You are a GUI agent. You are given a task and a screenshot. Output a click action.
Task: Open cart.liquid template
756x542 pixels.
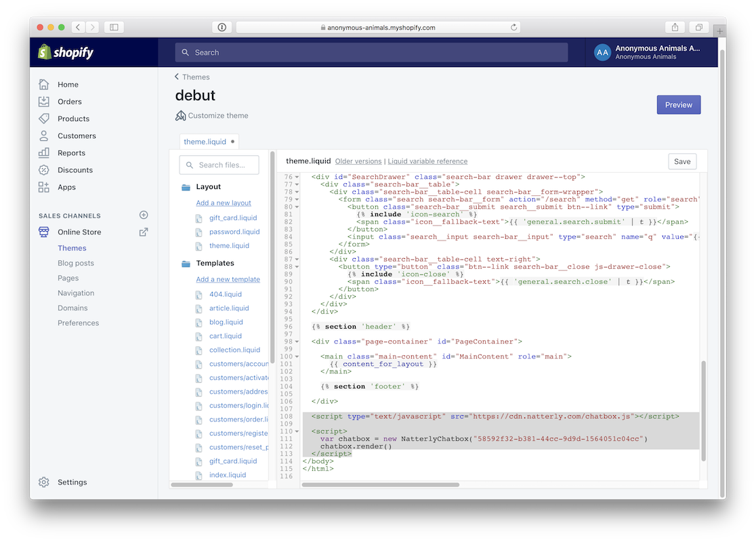[225, 336]
